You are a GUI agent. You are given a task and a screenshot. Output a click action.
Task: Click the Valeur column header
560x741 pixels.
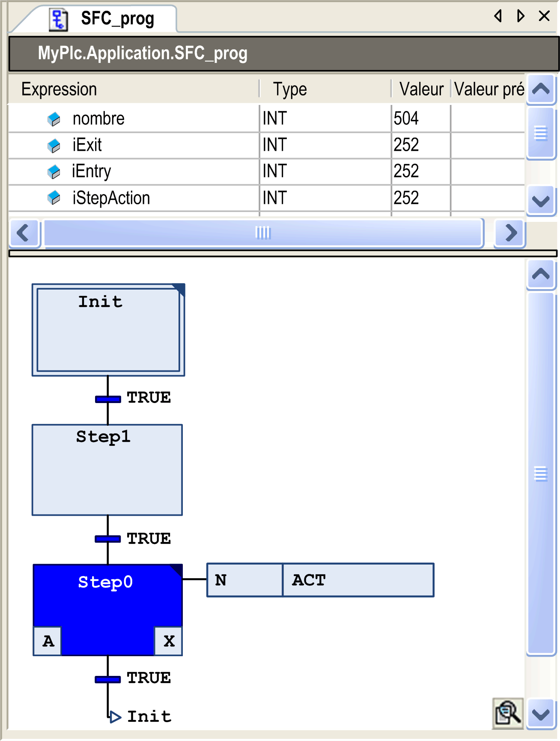pos(421,90)
